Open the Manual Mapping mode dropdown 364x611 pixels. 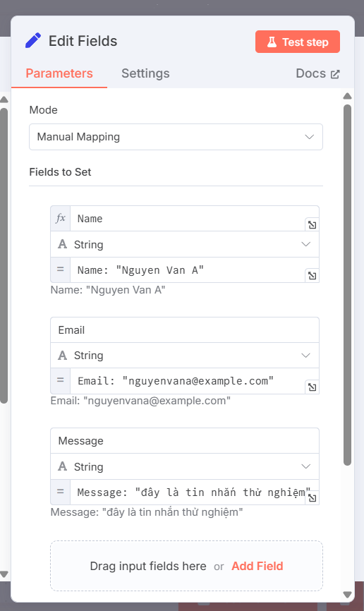pyautogui.click(x=176, y=137)
